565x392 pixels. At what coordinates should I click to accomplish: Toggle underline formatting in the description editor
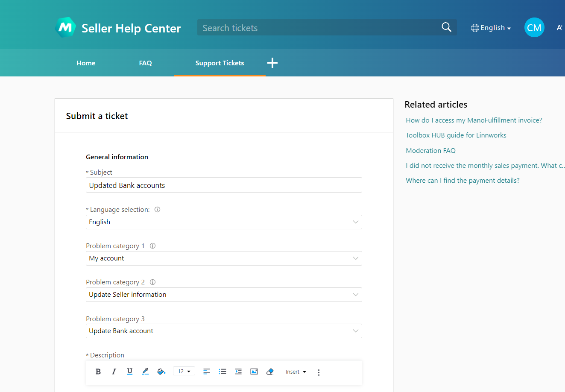click(x=130, y=372)
